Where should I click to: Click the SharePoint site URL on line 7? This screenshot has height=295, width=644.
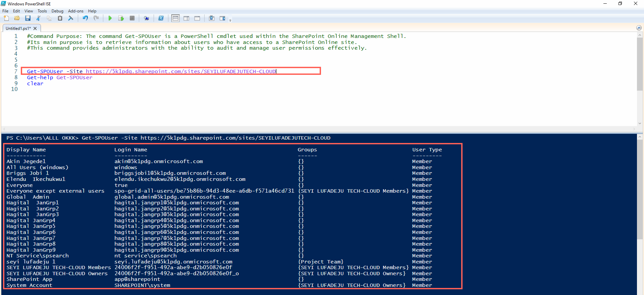click(181, 71)
